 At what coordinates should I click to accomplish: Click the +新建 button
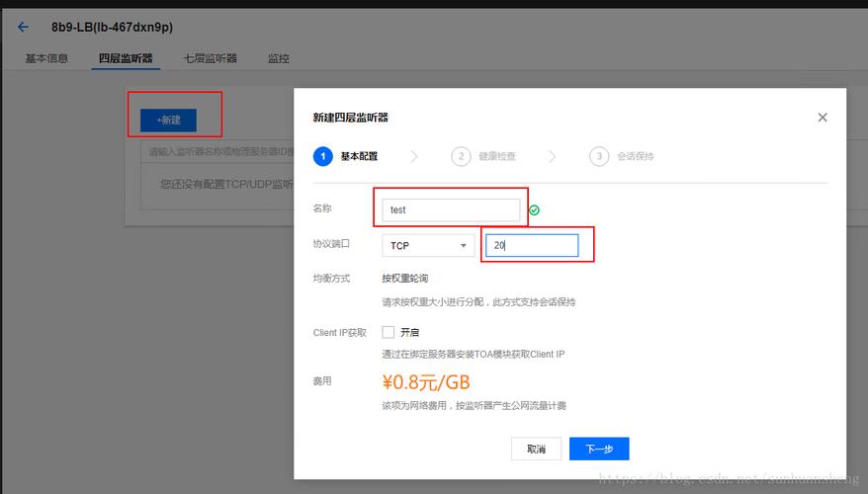pos(168,121)
